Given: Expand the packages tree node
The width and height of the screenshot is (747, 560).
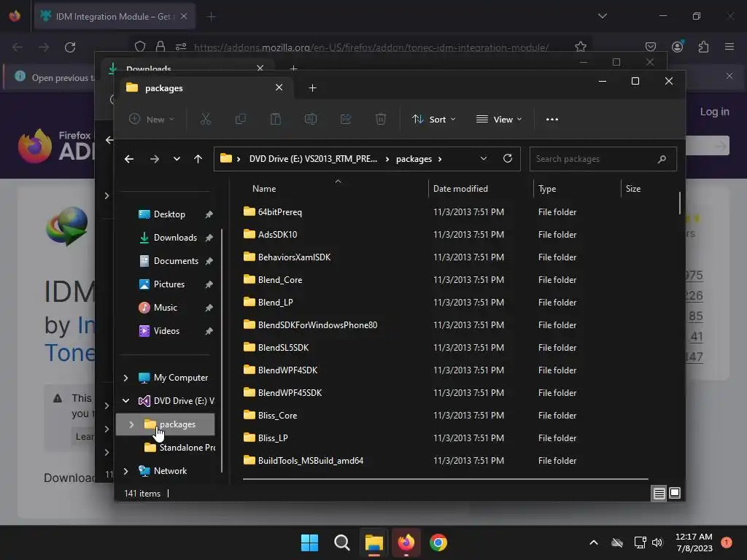Looking at the screenshot, I should tap(131, 424).
